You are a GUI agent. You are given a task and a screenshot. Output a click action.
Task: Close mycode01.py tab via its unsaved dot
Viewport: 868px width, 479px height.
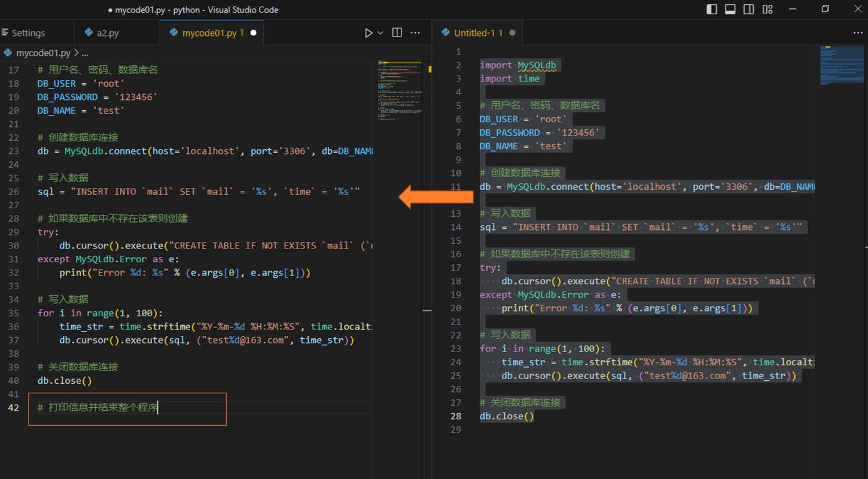pyautogui.click(x=253, y=33)
